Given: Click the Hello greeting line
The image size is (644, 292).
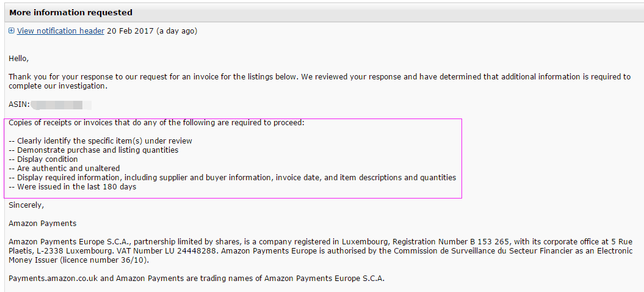Looking at the screenshot, I should [x=19, y=59].
